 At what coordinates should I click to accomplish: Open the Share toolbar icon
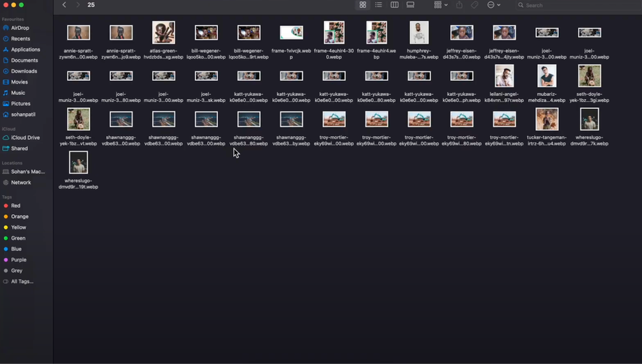(x=459, y=5)
